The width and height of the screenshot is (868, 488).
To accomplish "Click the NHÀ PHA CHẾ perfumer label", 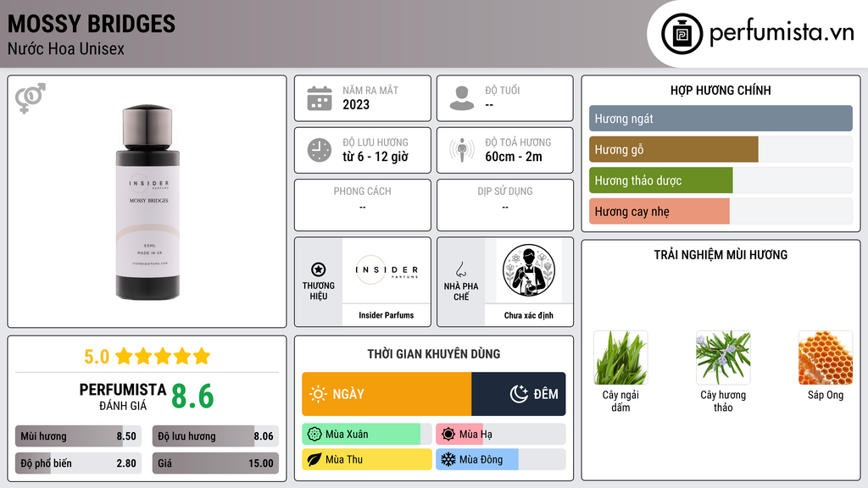I will pos(460,291).
